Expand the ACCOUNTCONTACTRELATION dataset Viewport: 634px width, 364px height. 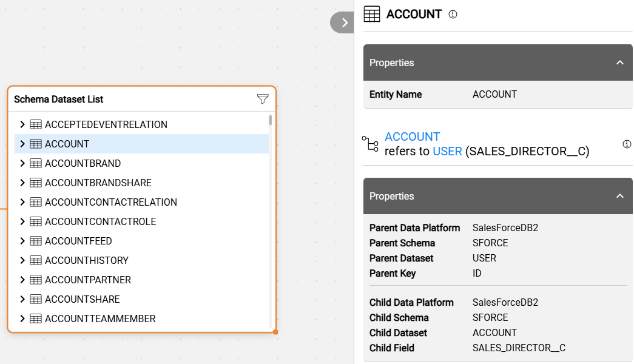[22, 202]
